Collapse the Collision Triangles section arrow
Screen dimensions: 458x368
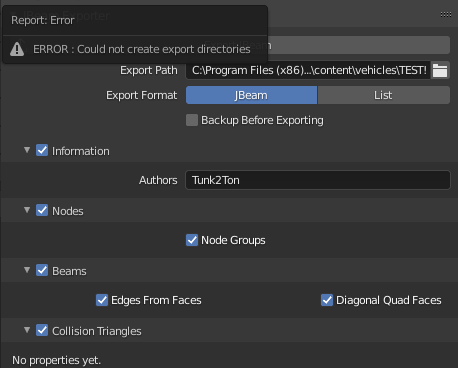point(27,330)
